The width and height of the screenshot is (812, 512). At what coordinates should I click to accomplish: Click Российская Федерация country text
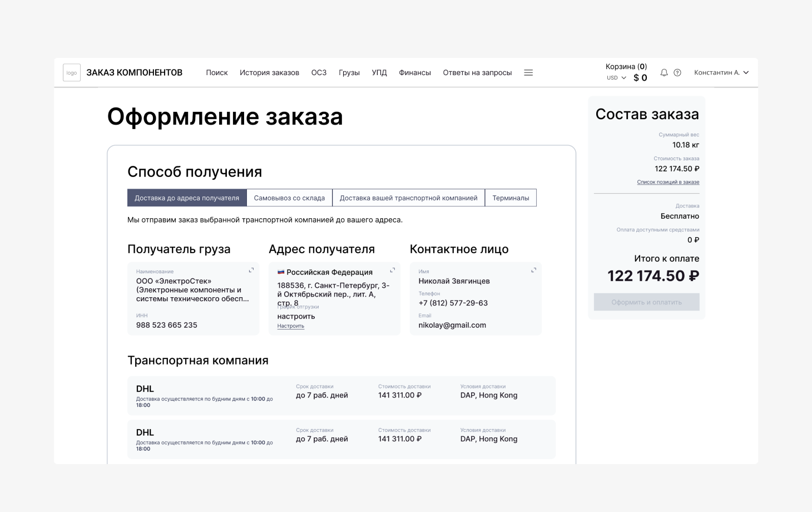[329, 272]
